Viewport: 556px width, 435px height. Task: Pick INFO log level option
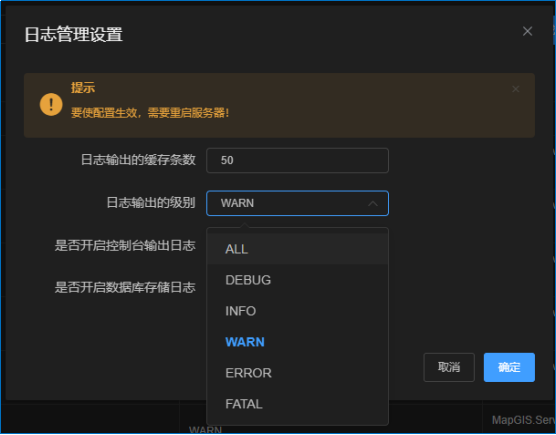click(x=297, y=311)
